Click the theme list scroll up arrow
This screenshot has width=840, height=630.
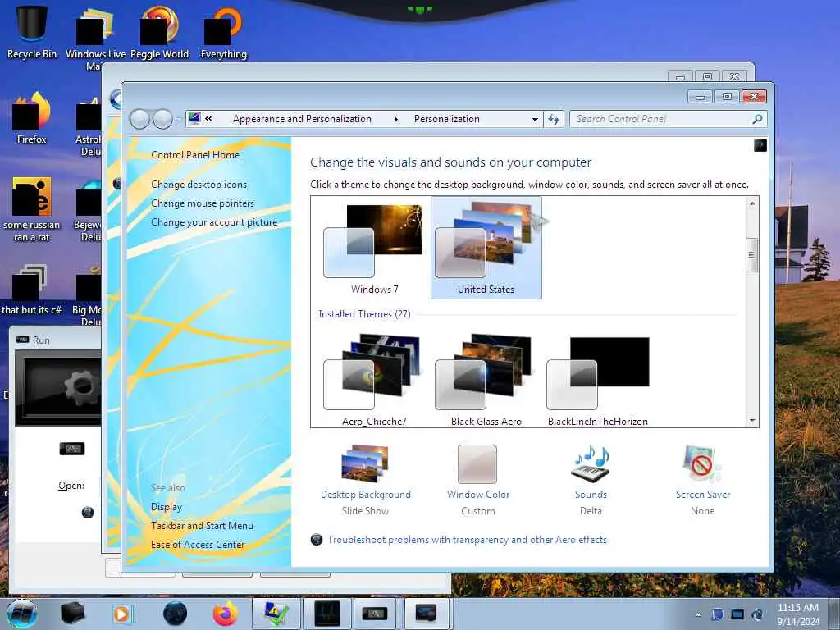click(x=751, y=203)
